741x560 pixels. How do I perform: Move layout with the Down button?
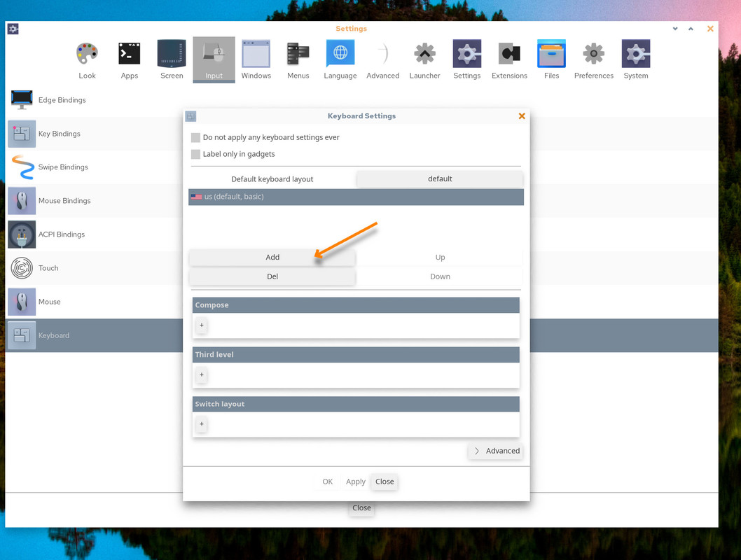[440, 276]
